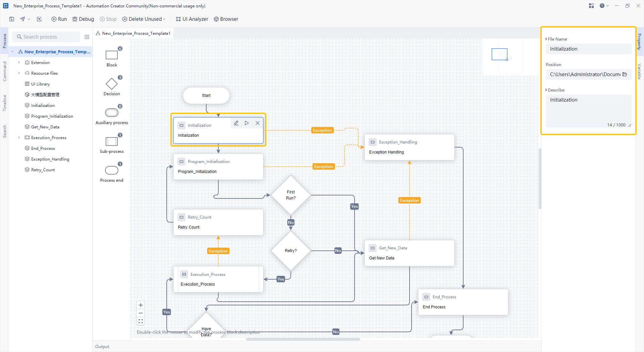644x352 pixels.
Task: Click the zoom in plus button
Action: click(x=141, y=305)
